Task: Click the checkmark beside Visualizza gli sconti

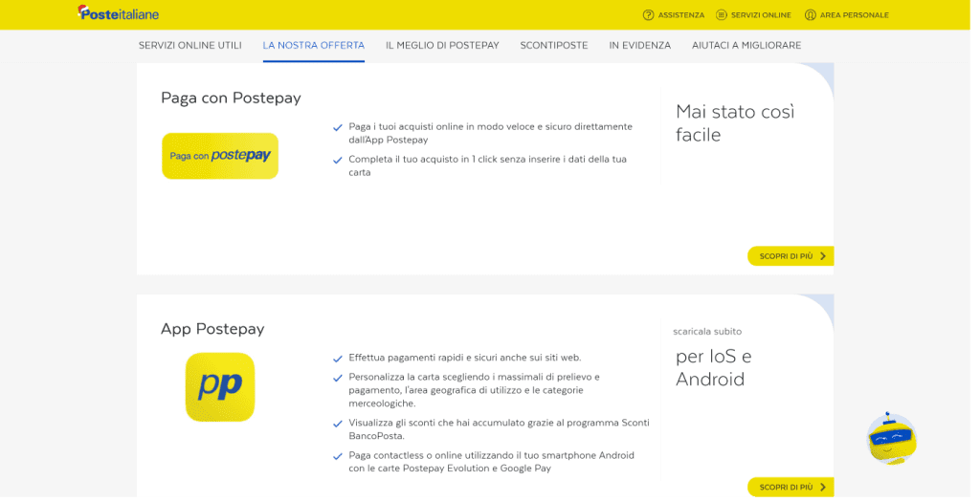Action: 338,424
